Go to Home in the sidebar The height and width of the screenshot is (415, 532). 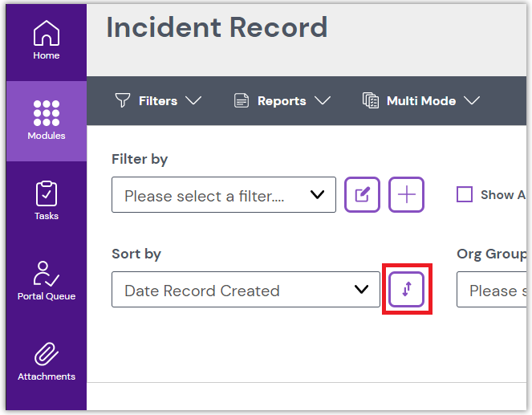pos(46,40)
